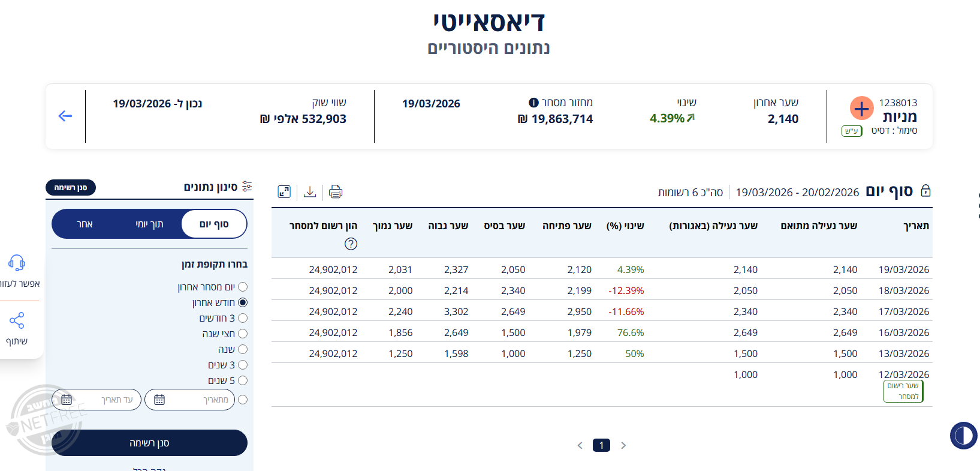
Task: Toggle the contrast accessibility icon
Action: [963, 435]
